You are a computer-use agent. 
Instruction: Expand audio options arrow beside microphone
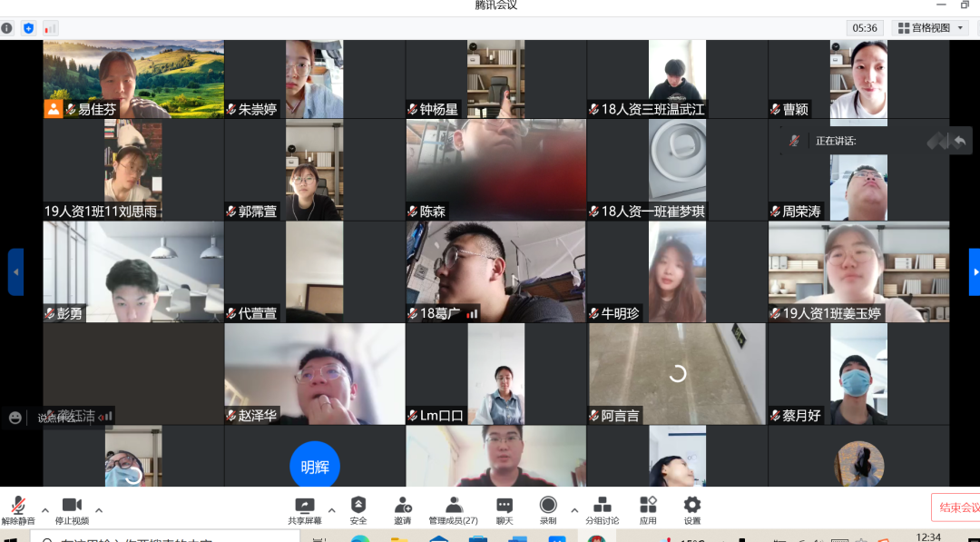[x=45, y=509]
